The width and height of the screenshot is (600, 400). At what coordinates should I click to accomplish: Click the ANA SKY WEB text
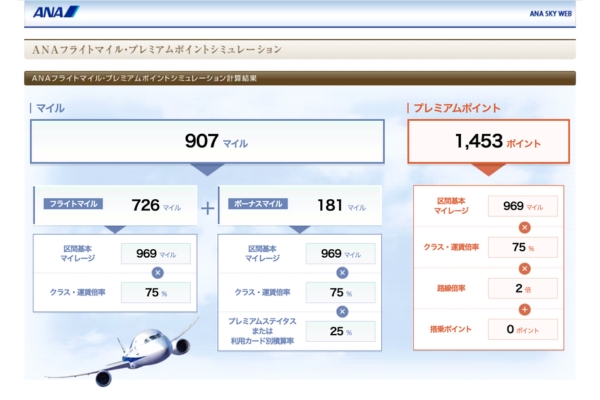pos(550,14)
